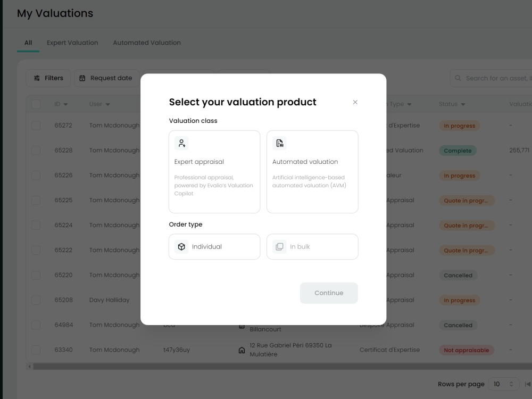Screen dimensions: 532x399
Task: Click In progress badge in row 65208
Action: (460, 300)
